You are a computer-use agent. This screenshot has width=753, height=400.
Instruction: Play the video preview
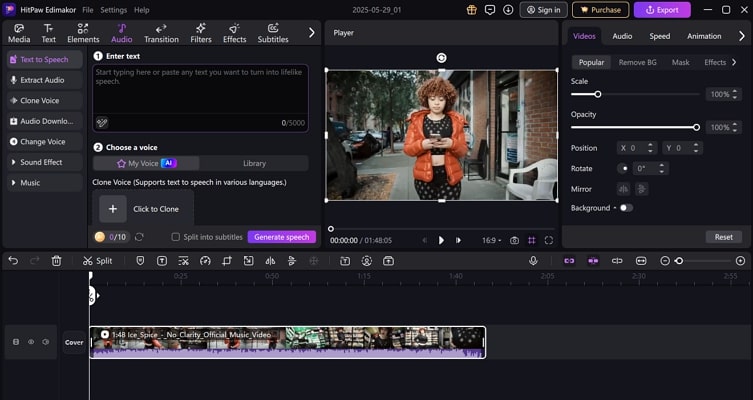click(x=441, y=240)
